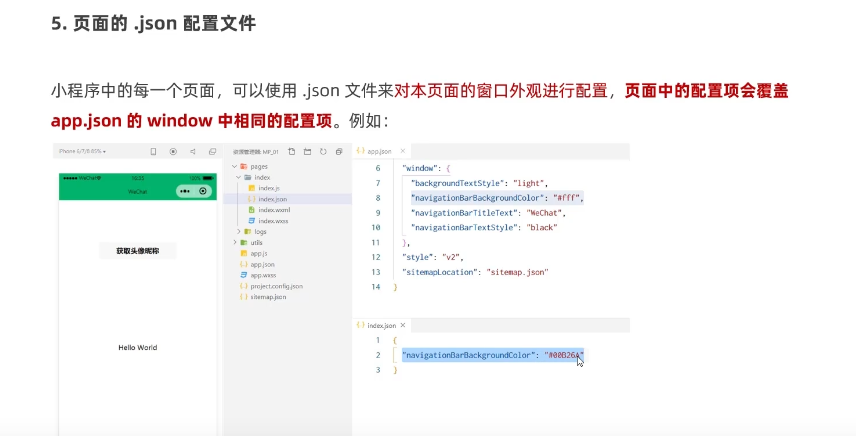Click the mini program capsule close circle
Image resolution: width=856 pixels, height=436 pixels.
203,191
